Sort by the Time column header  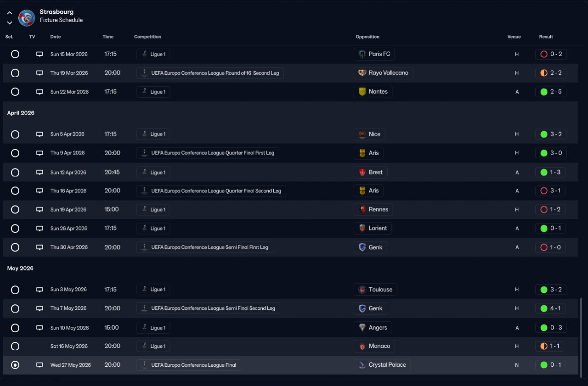coord(108,37)
